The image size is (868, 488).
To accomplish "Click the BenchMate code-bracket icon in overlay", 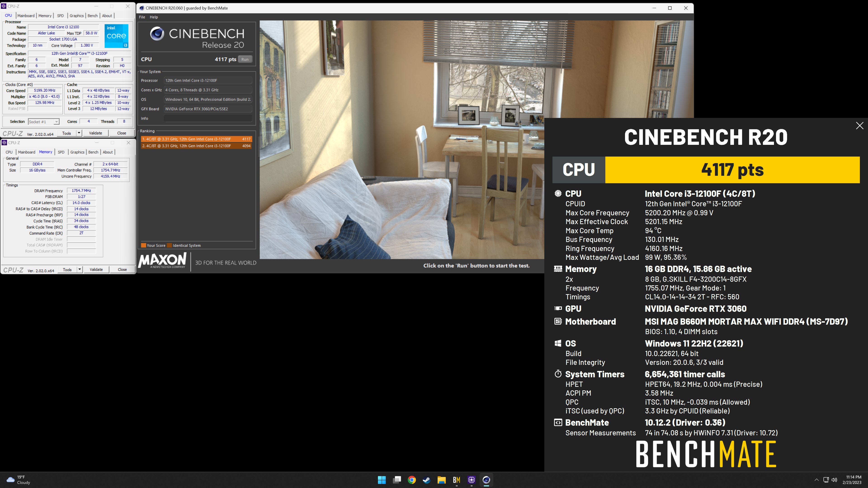I will 558,422.
